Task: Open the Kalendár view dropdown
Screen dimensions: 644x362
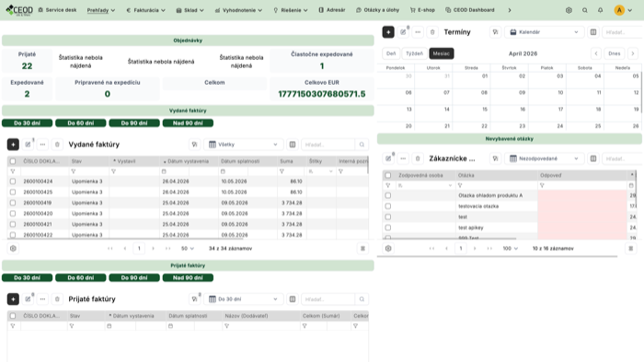Action: 544,32
